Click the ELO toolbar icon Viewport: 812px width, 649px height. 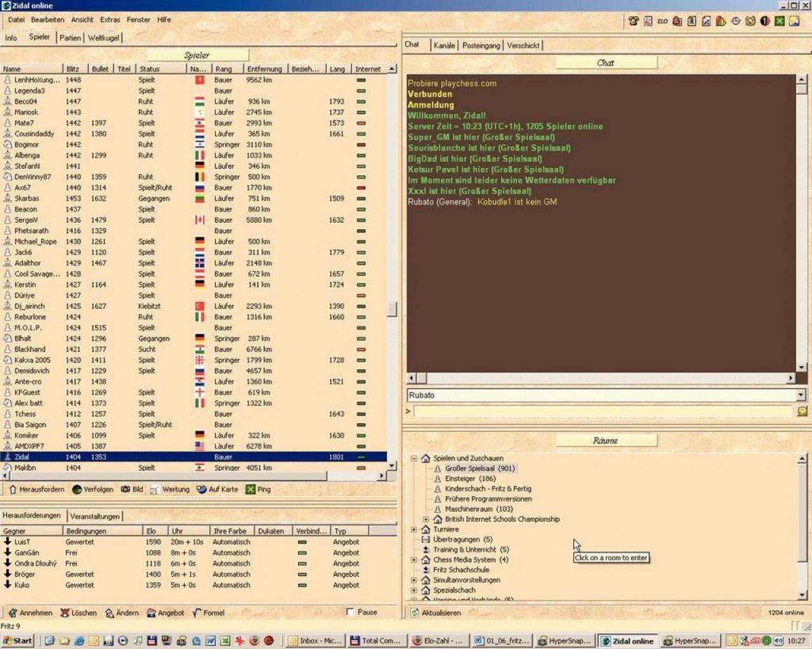662,21
